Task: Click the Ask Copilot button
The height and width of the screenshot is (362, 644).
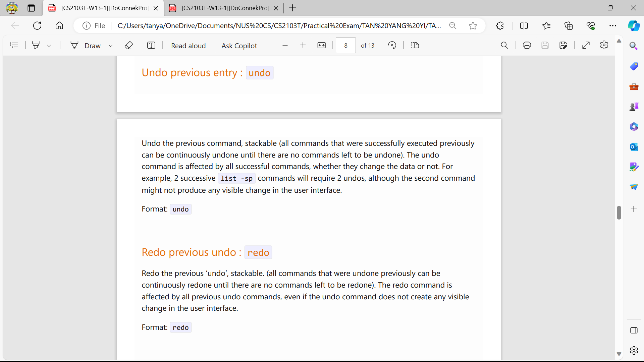Action: [x=239, y=46]
